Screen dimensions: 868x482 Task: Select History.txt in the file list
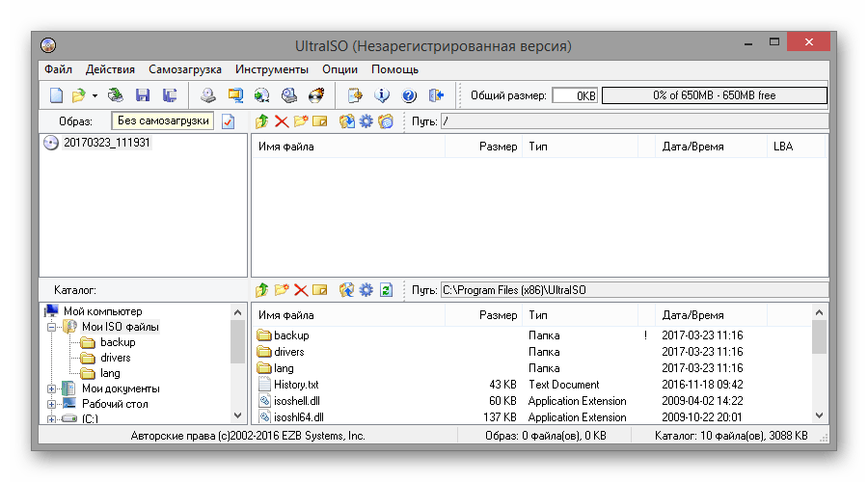(298, 385)
